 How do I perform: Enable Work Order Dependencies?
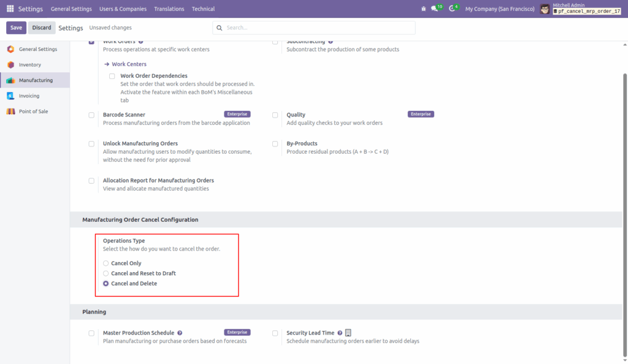(x=111, y=75)
